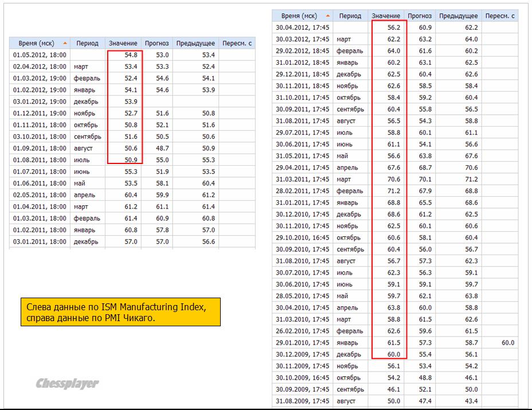Click the Прогноз header in the left table

157,43
